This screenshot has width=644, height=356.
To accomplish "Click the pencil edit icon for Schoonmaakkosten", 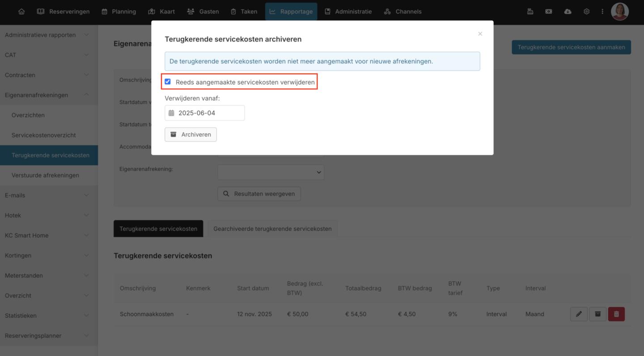I will point(579,314).
